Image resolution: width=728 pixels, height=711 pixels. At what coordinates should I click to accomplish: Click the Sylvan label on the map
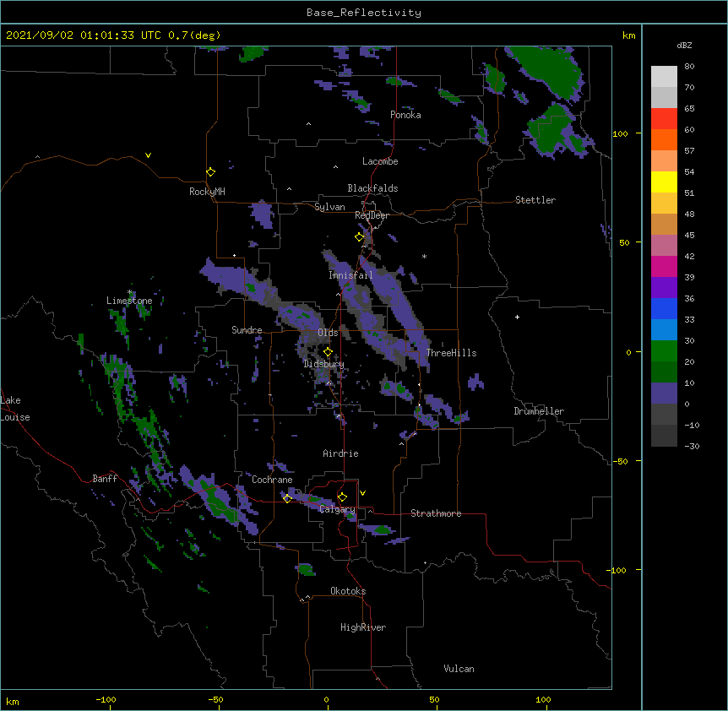pos(329,207)
